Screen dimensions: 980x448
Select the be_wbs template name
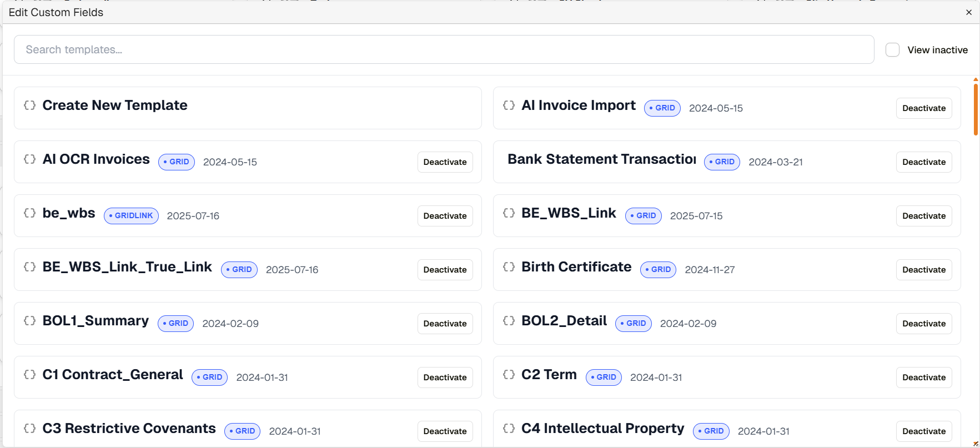pyautogui.click(x=69, y=213)
